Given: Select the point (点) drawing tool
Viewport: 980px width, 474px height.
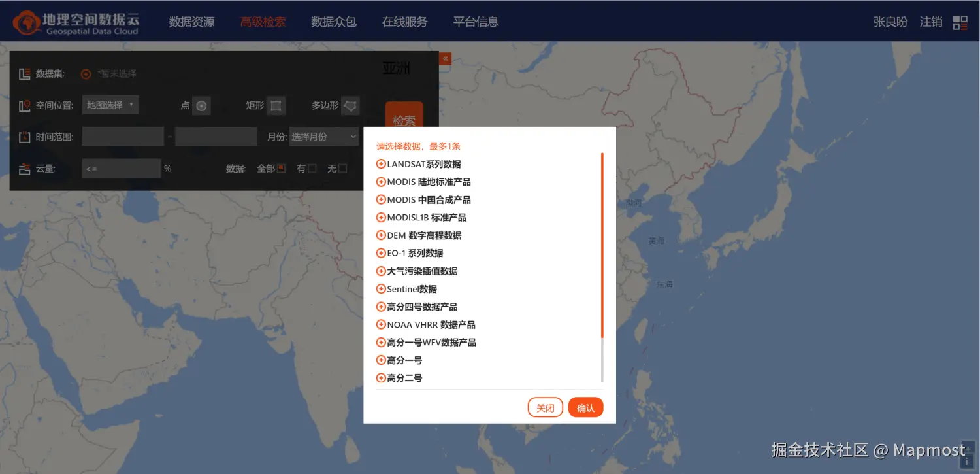Looking at the screenshot, I should pyautogui.click(x=202, y=105).
